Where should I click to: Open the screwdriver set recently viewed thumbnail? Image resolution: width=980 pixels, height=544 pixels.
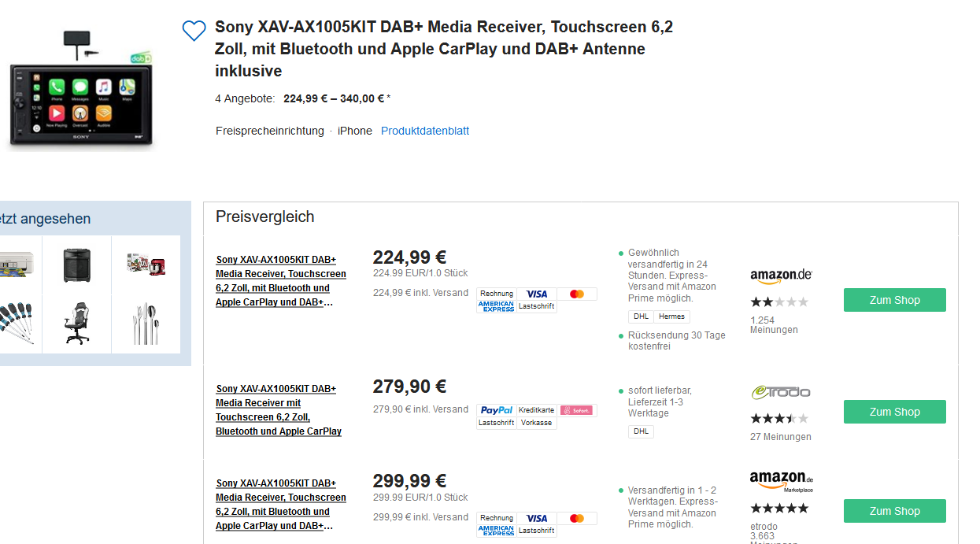tap(16, 323)
